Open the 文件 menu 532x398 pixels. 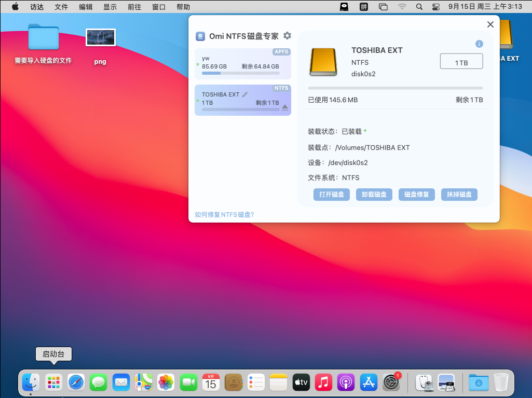pyautogui.click(x=61, y=7)
